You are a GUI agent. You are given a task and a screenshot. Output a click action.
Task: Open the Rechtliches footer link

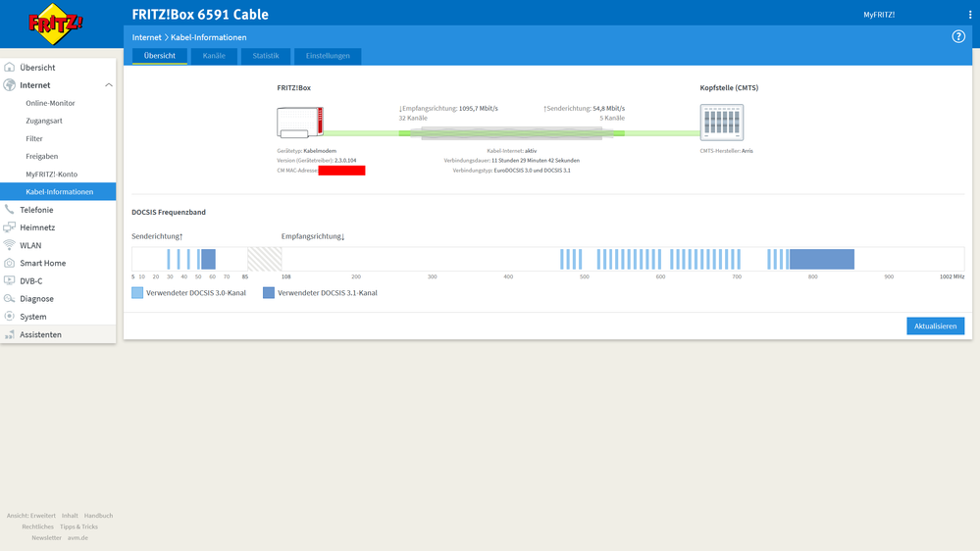click(x=38, y=526)
